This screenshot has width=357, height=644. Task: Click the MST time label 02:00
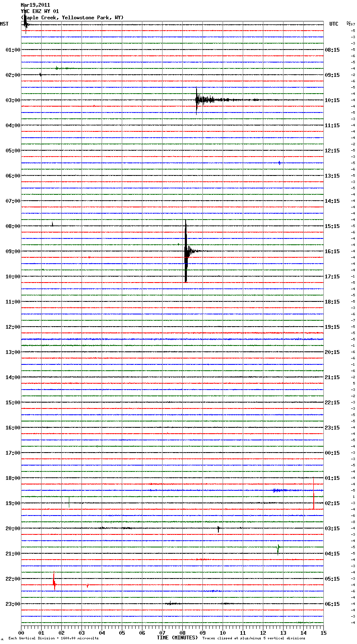tap(13, 75)
